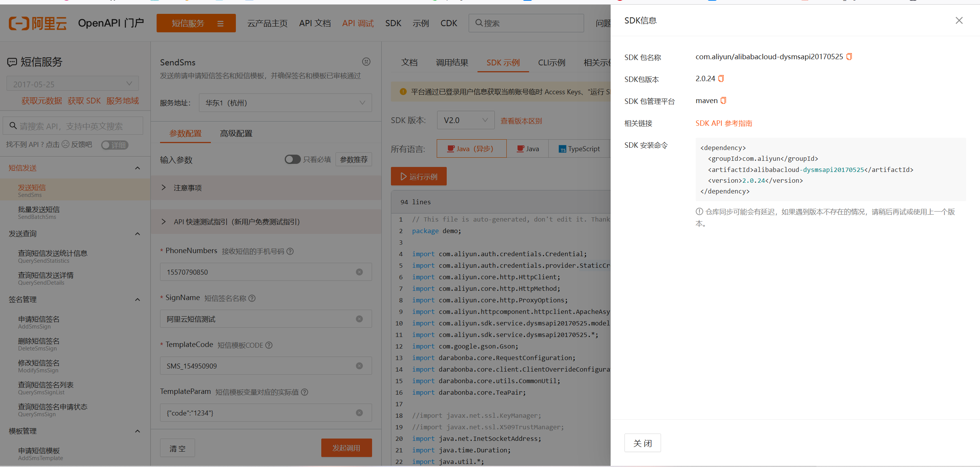This screenshot has width=980, height=467.
Task: Switch to 参数配置 tab
Action: [185, 133]
